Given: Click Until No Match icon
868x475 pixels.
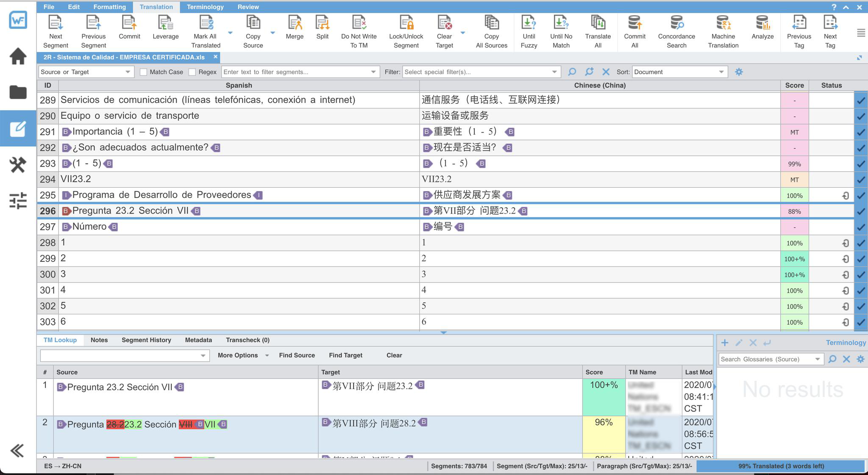Looking at the screenshot, I should 561,22.
